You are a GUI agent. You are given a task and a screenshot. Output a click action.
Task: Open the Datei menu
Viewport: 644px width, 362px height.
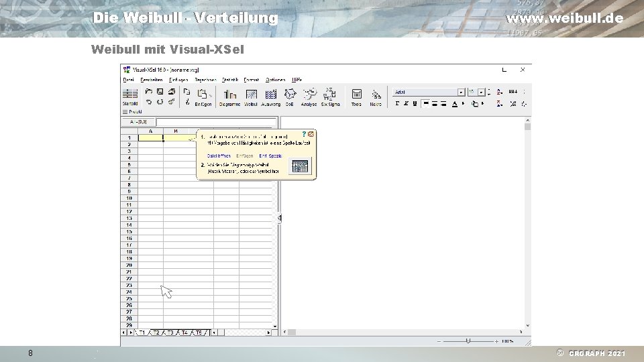coord(129,80)
